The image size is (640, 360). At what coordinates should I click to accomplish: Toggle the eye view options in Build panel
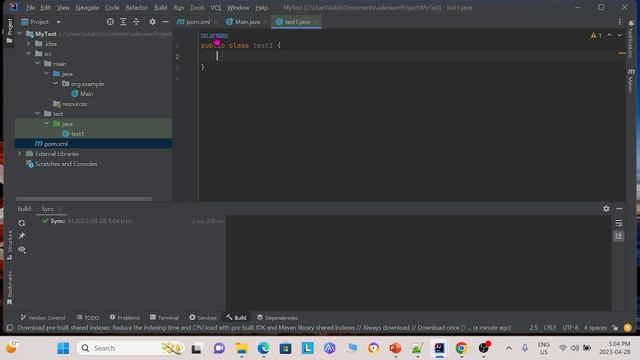(22, 249)
